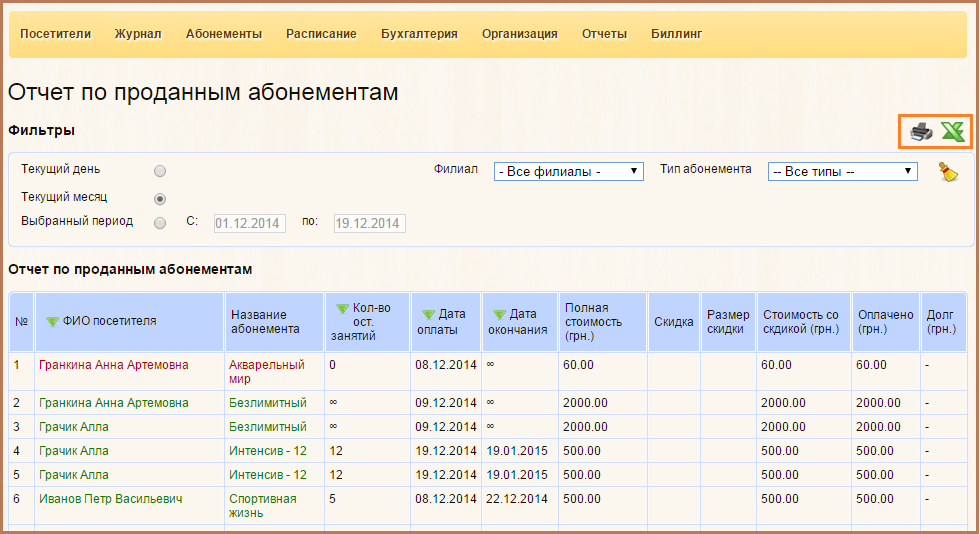Choose the Выбранный период radio option
Viewport: 980px width, 534px height.
160,223
